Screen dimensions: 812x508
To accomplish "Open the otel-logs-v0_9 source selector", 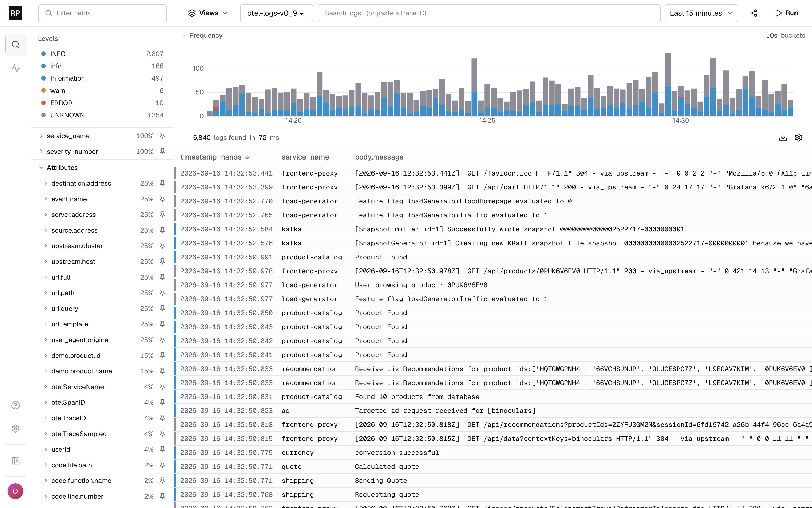I will (276, 13).
